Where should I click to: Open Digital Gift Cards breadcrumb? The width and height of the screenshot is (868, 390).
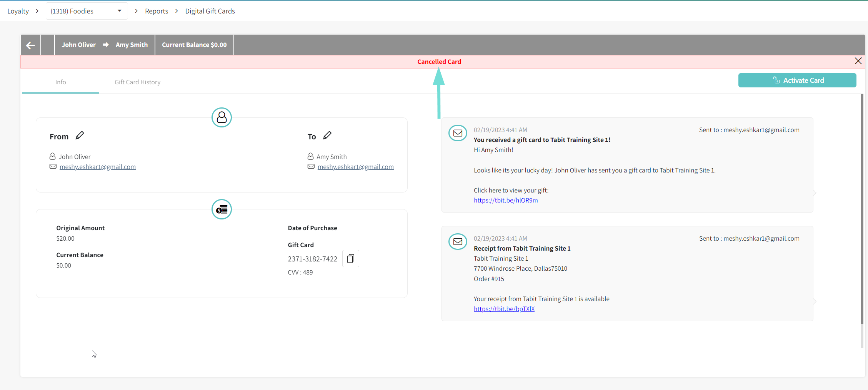click(x=210, y=11)
